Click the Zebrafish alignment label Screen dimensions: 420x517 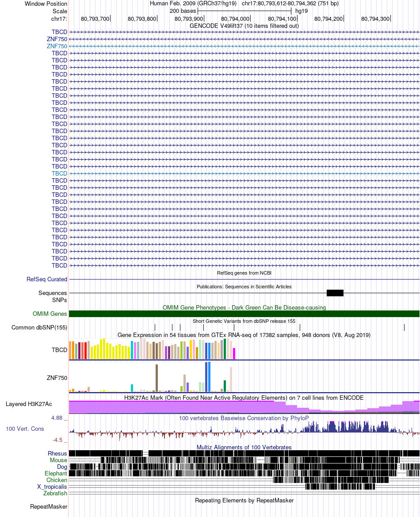pos(55,493)
